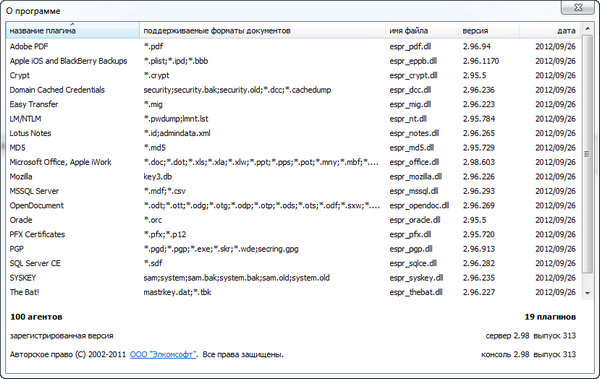The height and width of the screenshot is (379, 600).
Task: Select the Mozilla plugin row
Action: pyautogui.click(x=293, y=176)
